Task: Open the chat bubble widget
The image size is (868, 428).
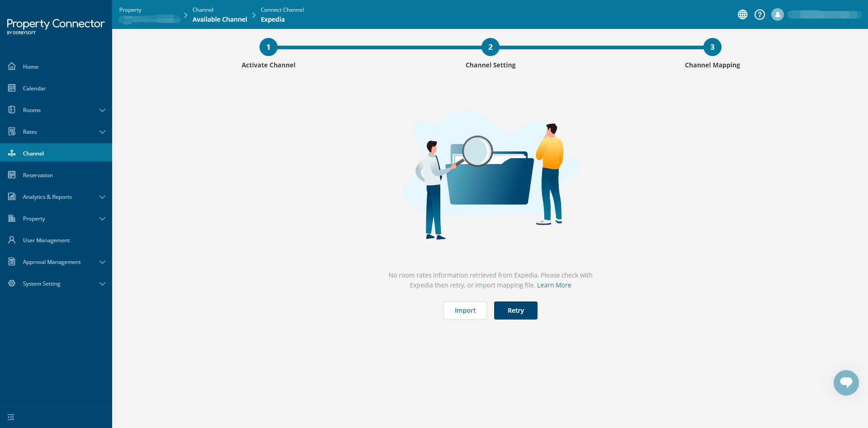Action: click(846, 383)
